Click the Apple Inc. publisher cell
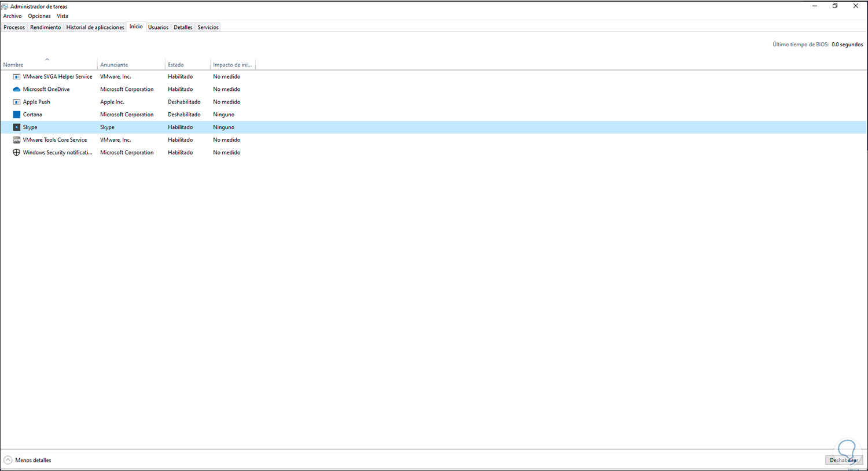Viewport: 868px width, 471px height. point(112,102)
